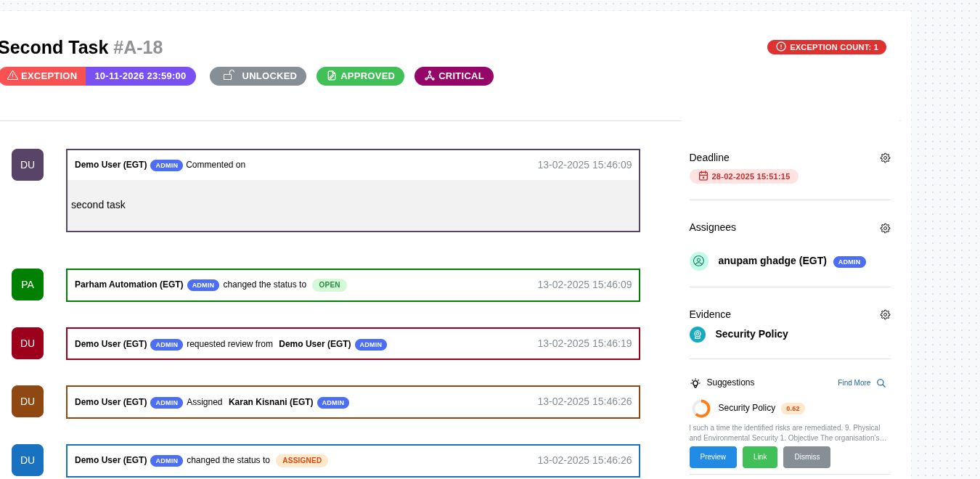The height and width of the screenshot is (479, 980).
Task: Click the green PA avatar
Action: tap(28, 284)
